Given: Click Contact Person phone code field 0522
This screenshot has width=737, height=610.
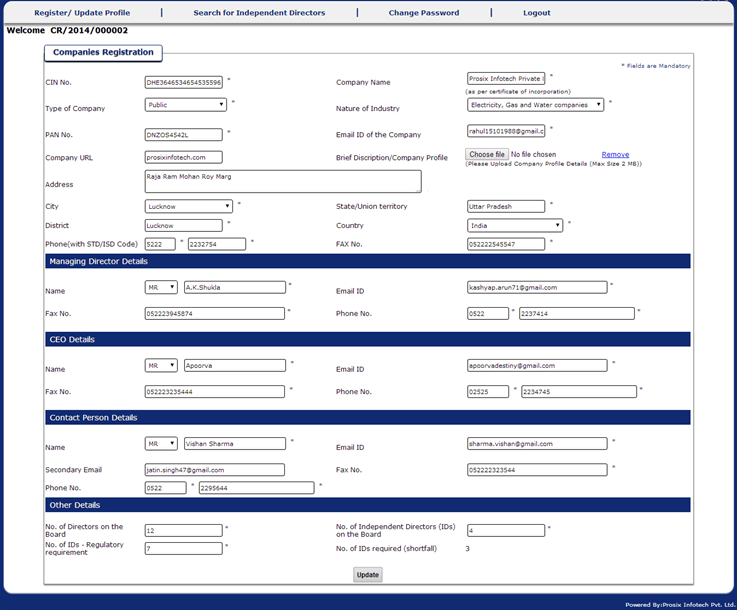Looking at the screenshot, I should (165, 488).
